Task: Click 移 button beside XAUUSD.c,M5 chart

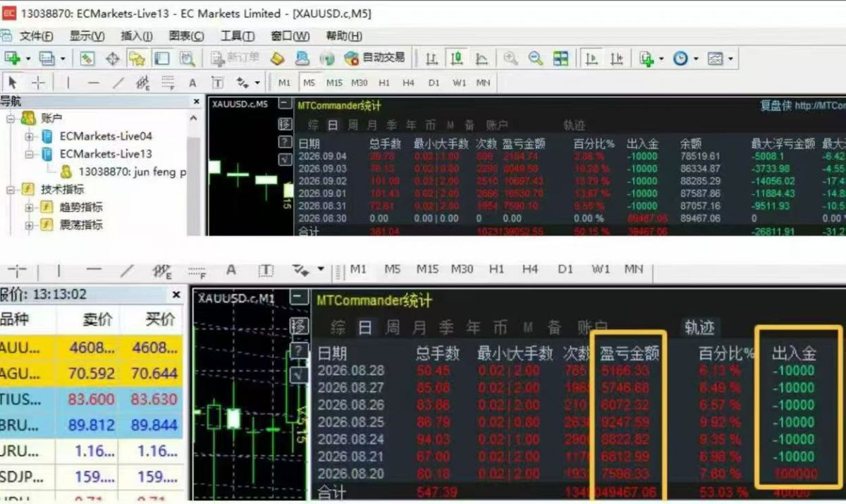Action: 285,124
